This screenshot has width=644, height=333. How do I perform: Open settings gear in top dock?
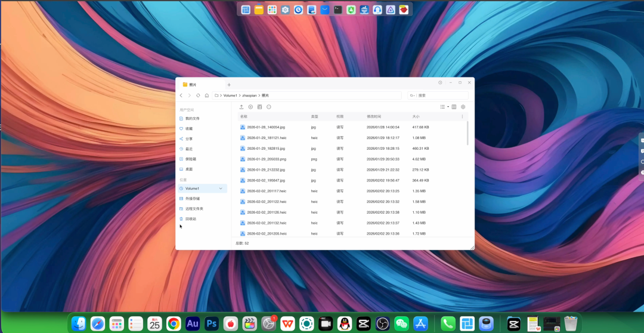point(285,10)
